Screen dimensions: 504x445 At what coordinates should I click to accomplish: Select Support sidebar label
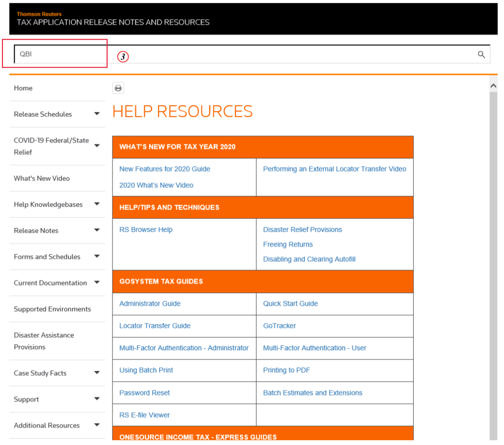[26, 399]
